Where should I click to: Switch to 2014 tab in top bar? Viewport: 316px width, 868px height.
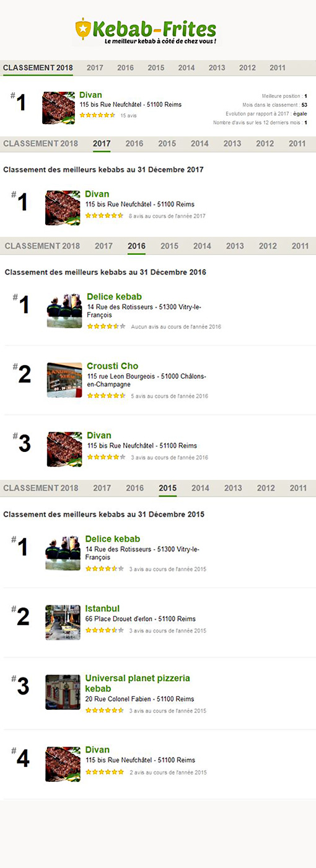pyautogui.click(x=186, y=68)
